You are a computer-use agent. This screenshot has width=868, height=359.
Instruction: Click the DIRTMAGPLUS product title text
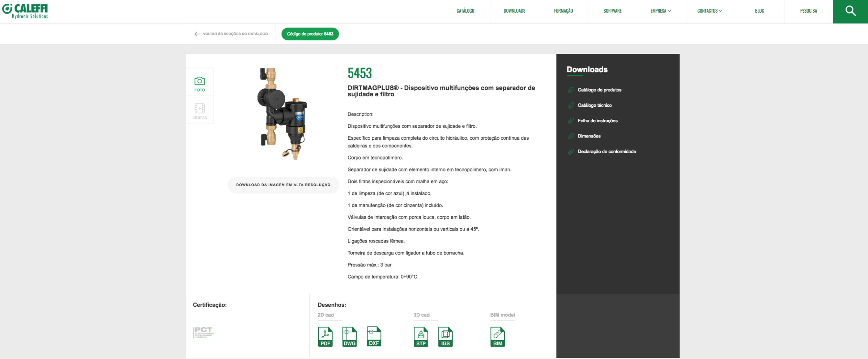(441, 91)
